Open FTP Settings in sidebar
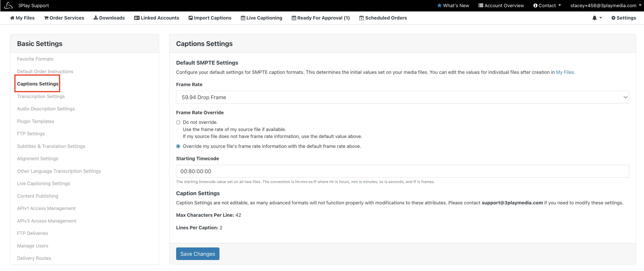Screen dimensions: 644x271 (31, 133)
